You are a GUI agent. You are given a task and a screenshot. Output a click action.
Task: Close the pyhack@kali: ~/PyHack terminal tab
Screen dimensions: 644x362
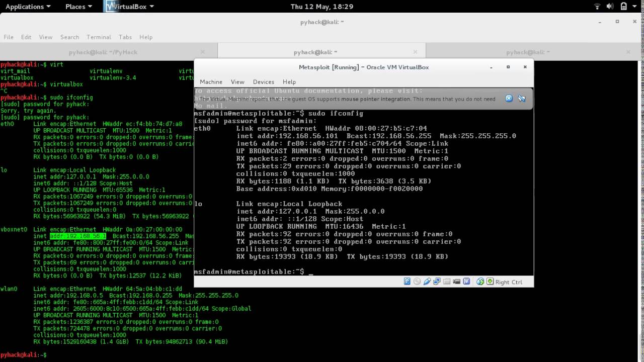point(203,52)
